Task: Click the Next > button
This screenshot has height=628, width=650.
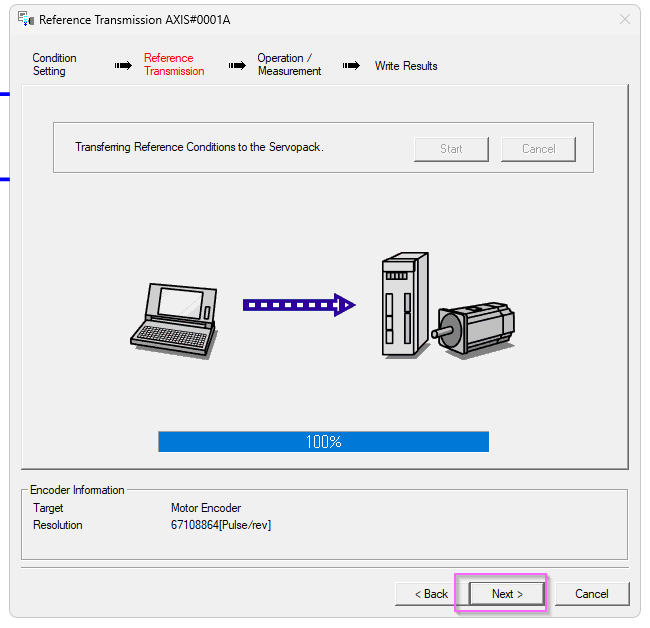Action: pos(507,594)
